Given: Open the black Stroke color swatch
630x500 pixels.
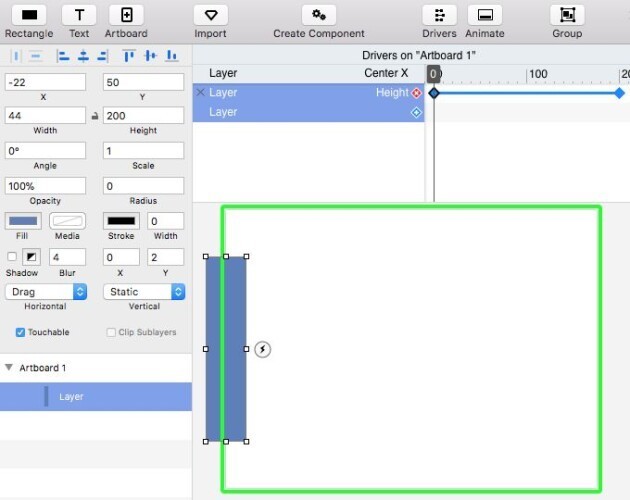Looking at the screenshot, I should pyautogui.click(x=121, y=221).
